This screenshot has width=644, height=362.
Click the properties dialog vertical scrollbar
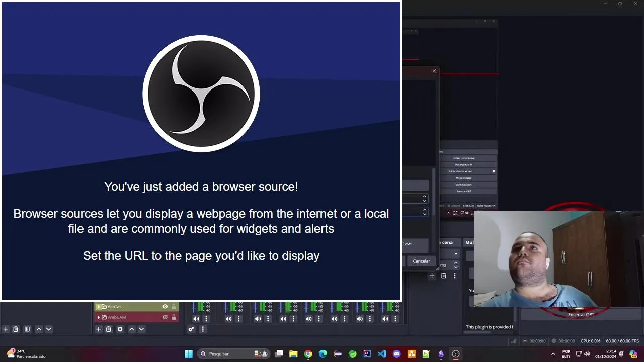click(434, 192)
